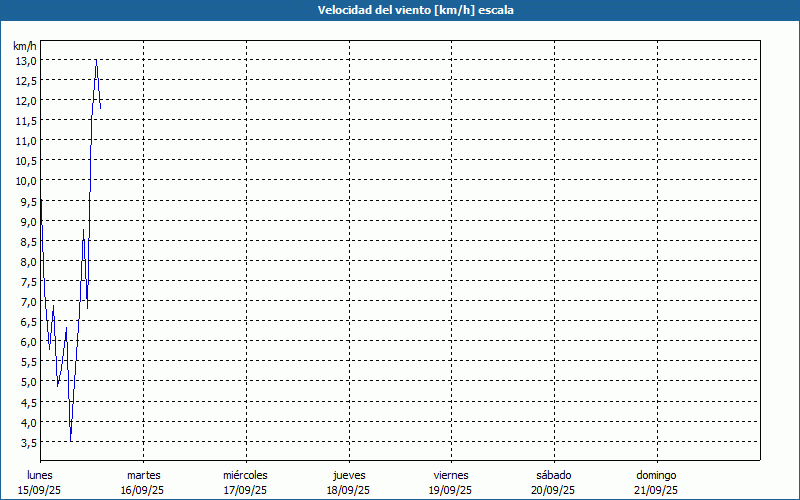Screen dimensions: 800x500
Task: Click the date 19/09/25
Action: point(451,490)
